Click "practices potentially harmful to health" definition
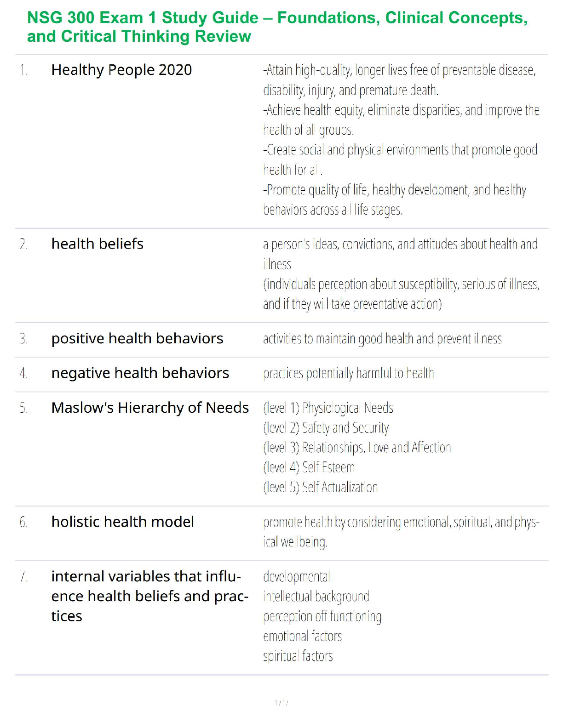The image size is (563, 728). point(348,373)
